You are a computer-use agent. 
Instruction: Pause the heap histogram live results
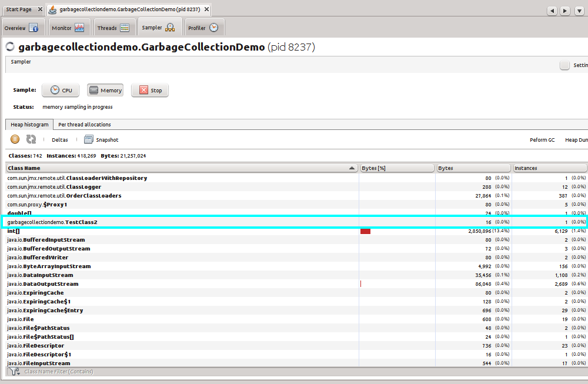15,139
